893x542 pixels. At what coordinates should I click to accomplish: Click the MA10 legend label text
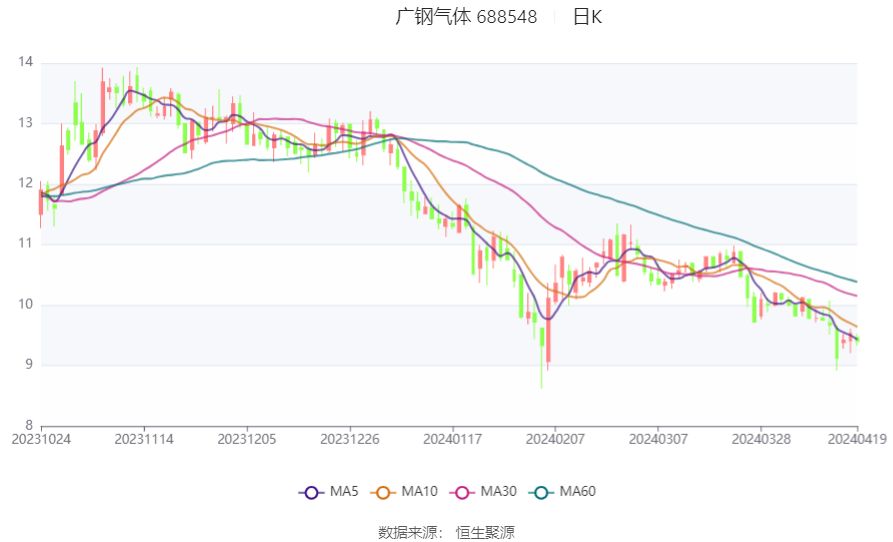[x=419, y=491]
